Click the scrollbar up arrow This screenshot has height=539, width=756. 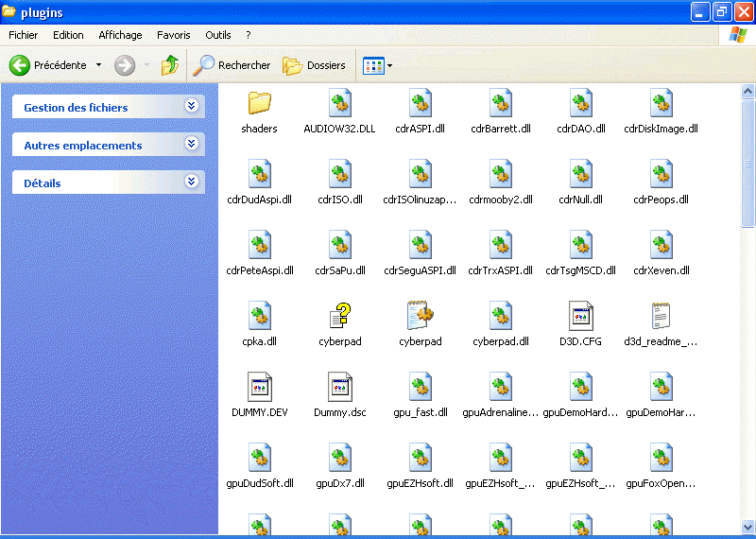point(747,91)
